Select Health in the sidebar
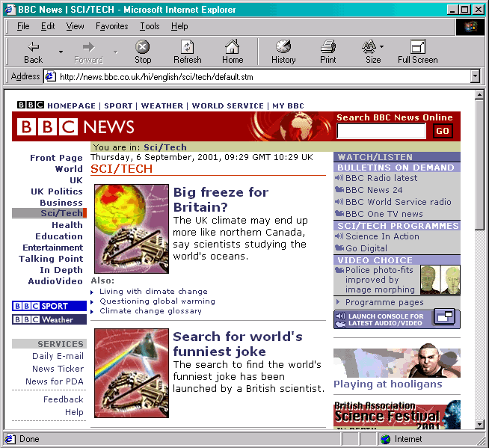 click(67, 225)
